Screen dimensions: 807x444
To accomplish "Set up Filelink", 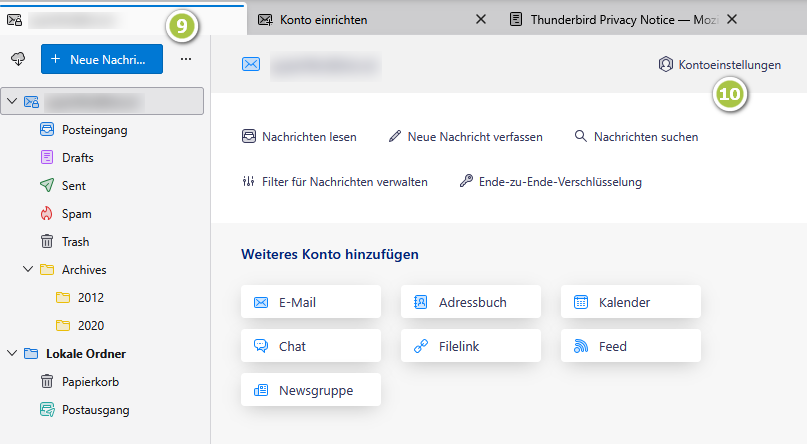I will pos(471,346).
